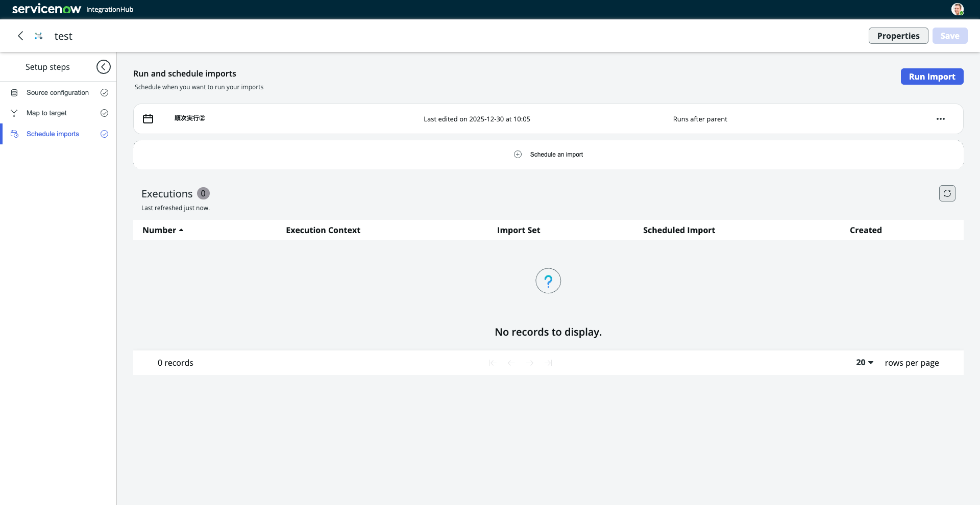The height and width of the screenshot is (505, 980).
Task: Click Source configuration completed checkmark
Action: (x=104, y=93)
